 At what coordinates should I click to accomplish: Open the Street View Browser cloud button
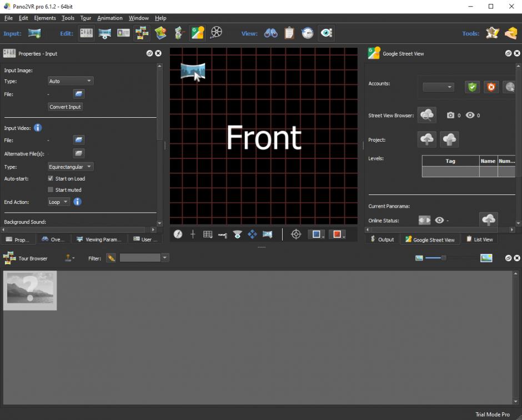pyautogui.click(x=427, y=115)
